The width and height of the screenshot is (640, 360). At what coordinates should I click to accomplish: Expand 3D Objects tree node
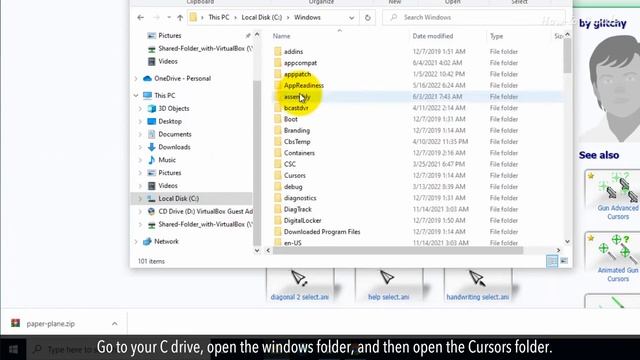point(140,109)
